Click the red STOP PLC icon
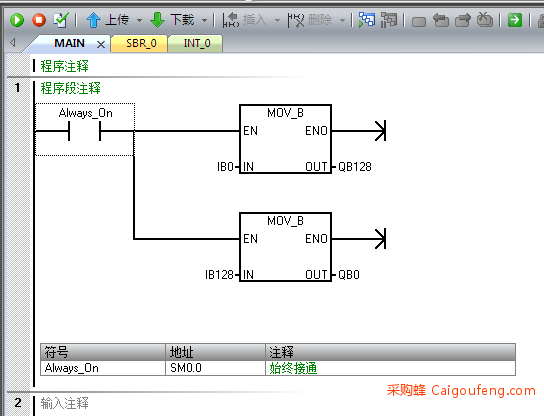 [x=39, y=20]
